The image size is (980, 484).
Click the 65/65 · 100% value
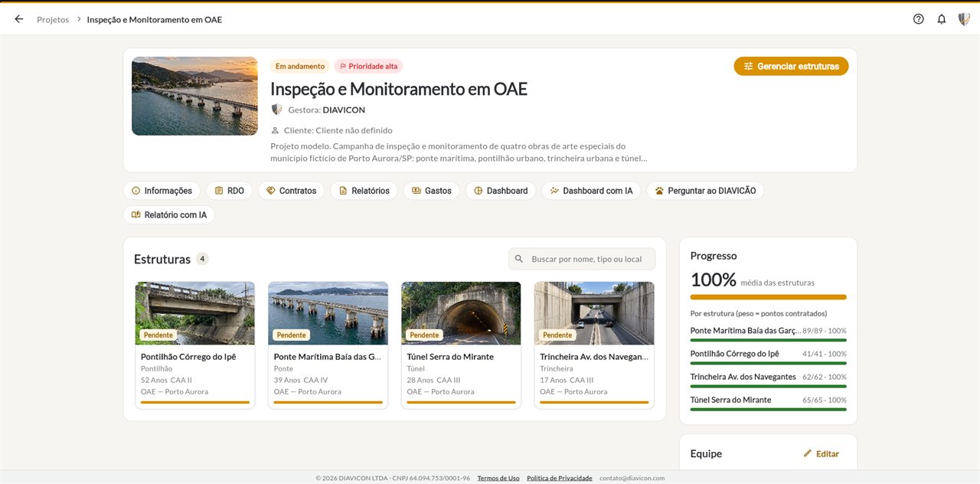point(825,400)
